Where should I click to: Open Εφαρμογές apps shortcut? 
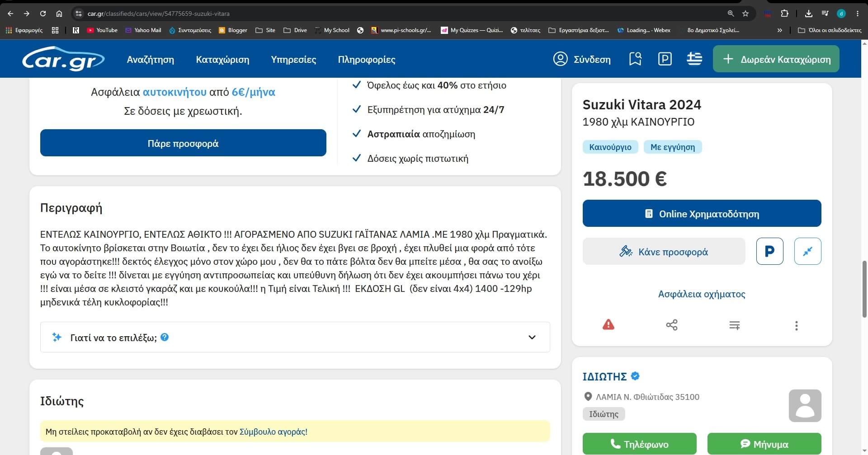pyautogui.click(x=24, y=30)
